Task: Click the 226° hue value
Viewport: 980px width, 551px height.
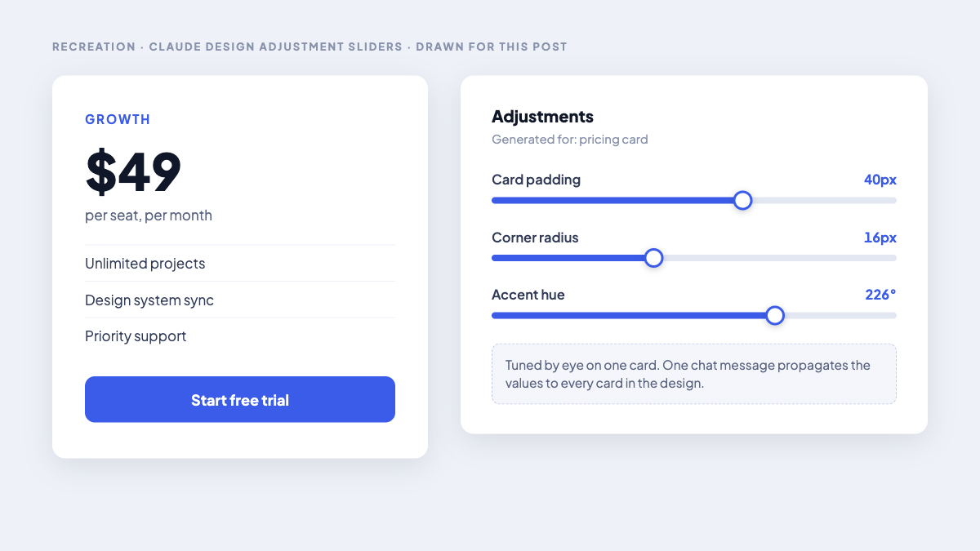Action: [x=880, y=295]
